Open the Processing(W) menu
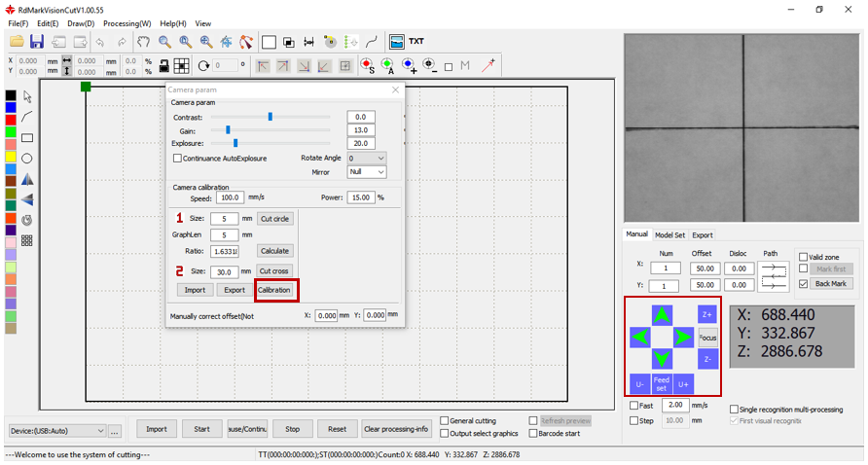This screenshot has height=465, width=868. coord(127,23)
